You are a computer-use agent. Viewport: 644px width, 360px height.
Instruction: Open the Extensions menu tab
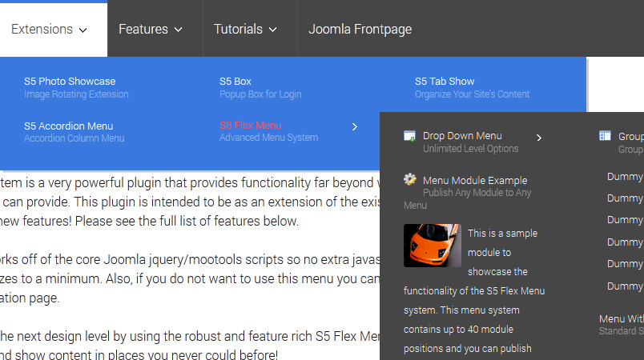pos(54,29)
